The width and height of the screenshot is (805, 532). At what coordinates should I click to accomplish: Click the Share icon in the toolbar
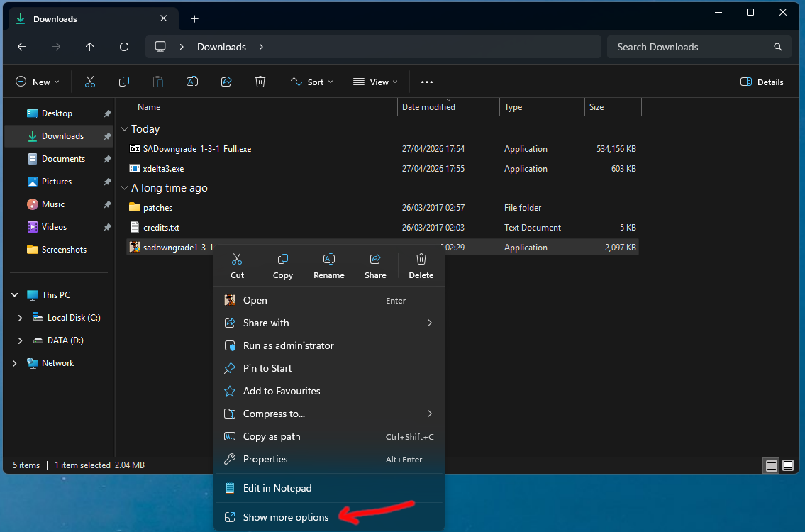226,82
